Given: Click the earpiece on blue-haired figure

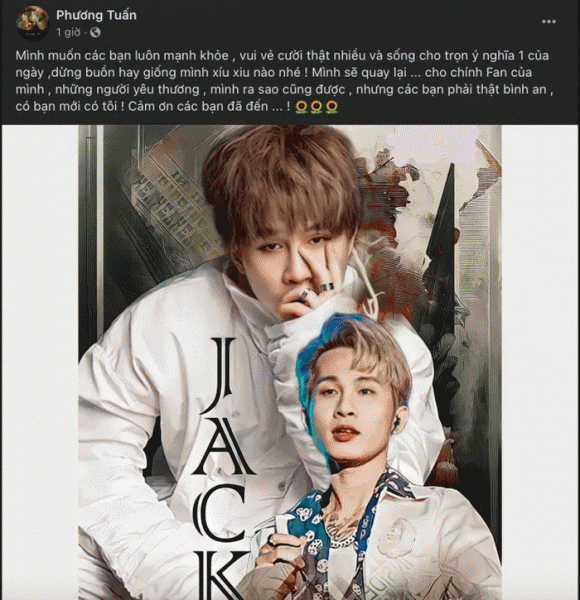Looking at the screenshot, I should (397, 422).
